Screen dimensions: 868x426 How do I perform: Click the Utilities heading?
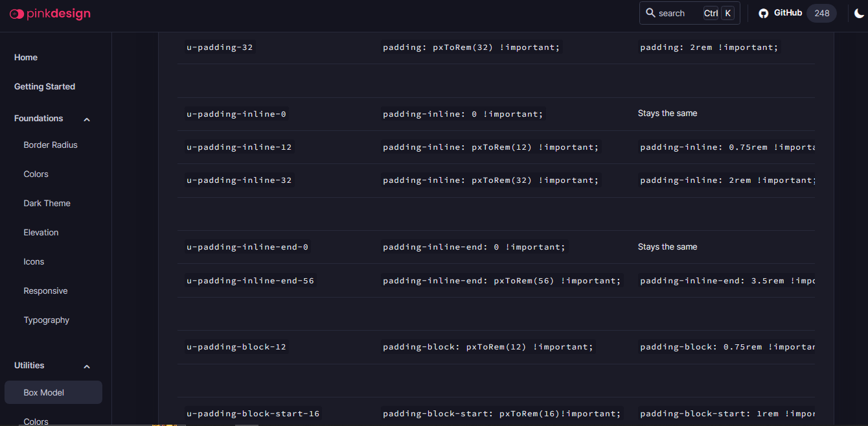pyautogui.click(x=29, y=366)
